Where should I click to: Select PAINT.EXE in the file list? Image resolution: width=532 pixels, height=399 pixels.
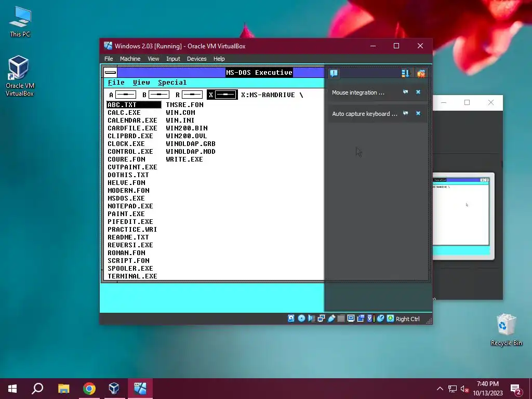(x=126, y=214)
